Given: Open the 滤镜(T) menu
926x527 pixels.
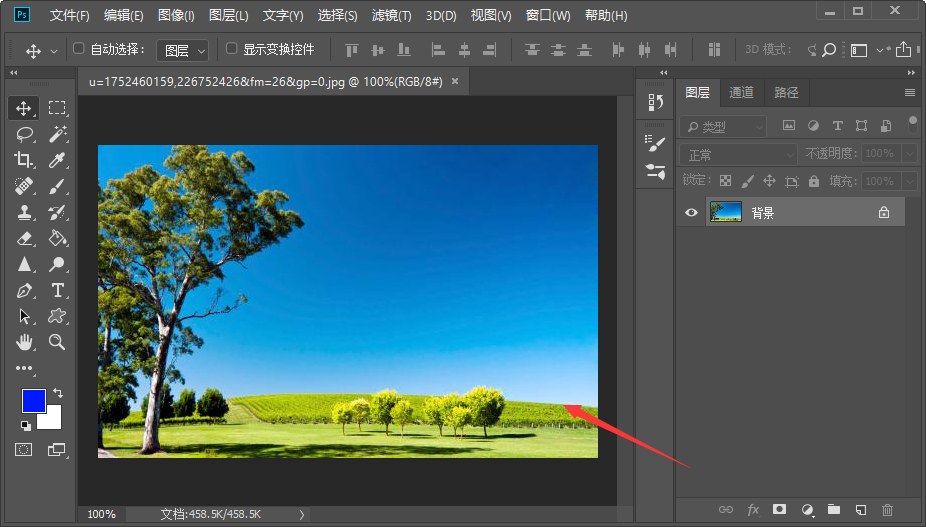Looking at the screenshot, I should 392,15.
